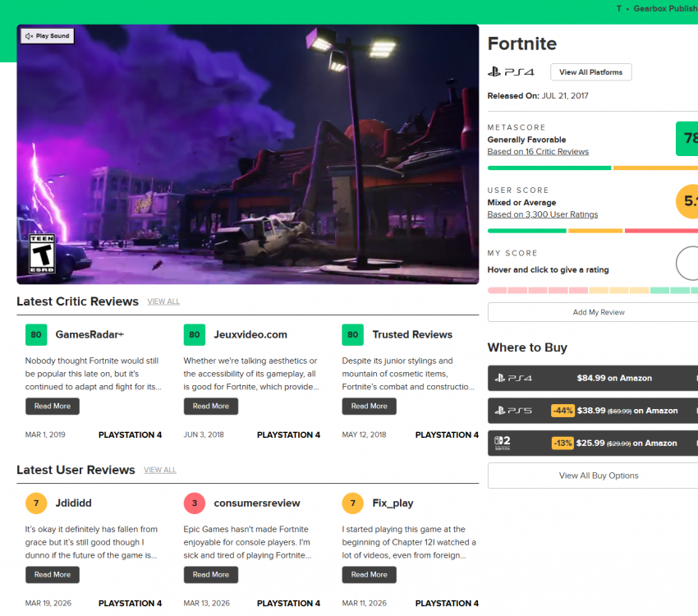Click the -44% discount tag

coord(563,411)
